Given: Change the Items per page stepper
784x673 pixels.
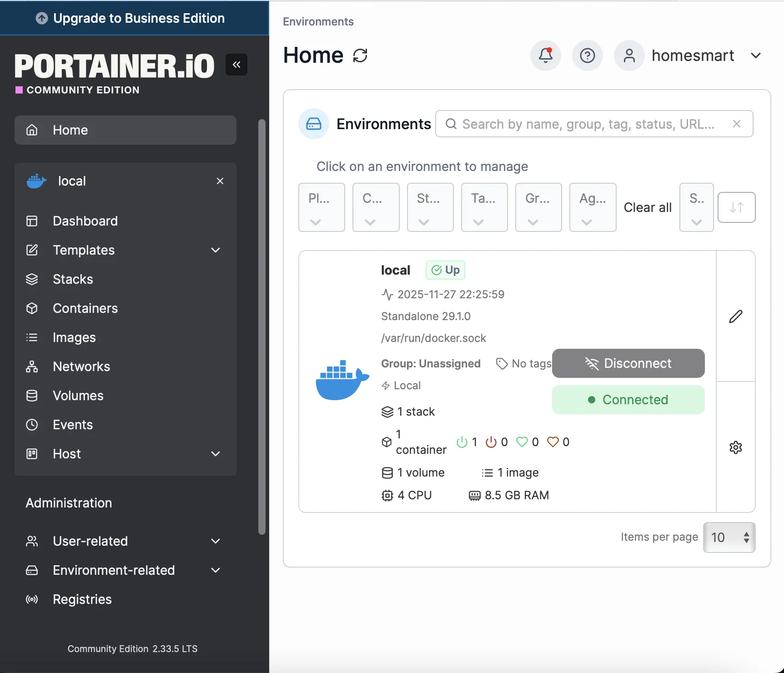Looking at the screenshot, I should 729,537.
